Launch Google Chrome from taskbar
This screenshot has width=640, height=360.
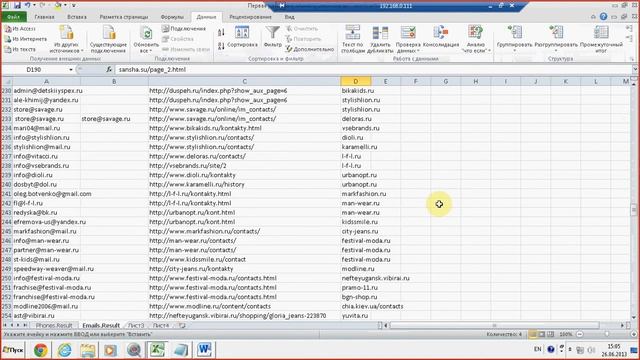pos(40,350)
